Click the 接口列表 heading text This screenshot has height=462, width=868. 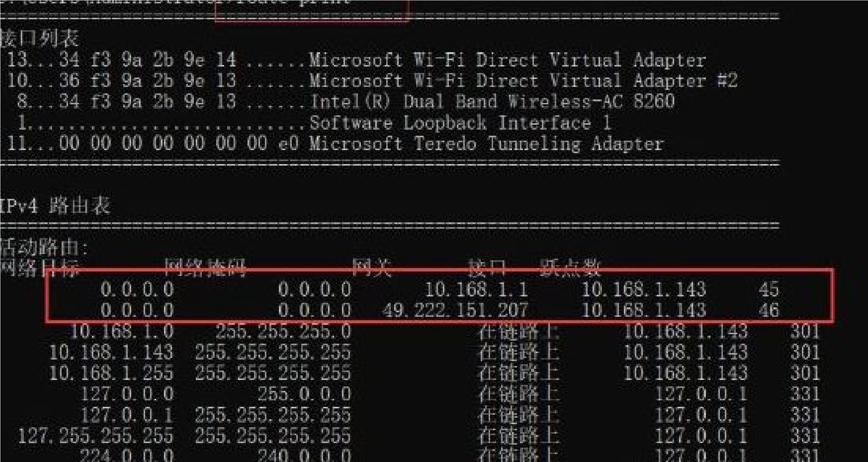point(39,38)
